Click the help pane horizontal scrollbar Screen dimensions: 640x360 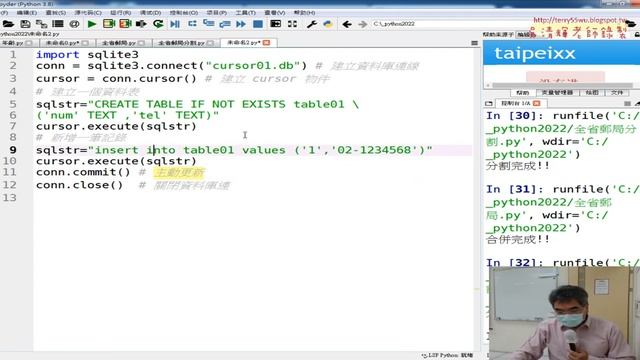click(562, 86)
